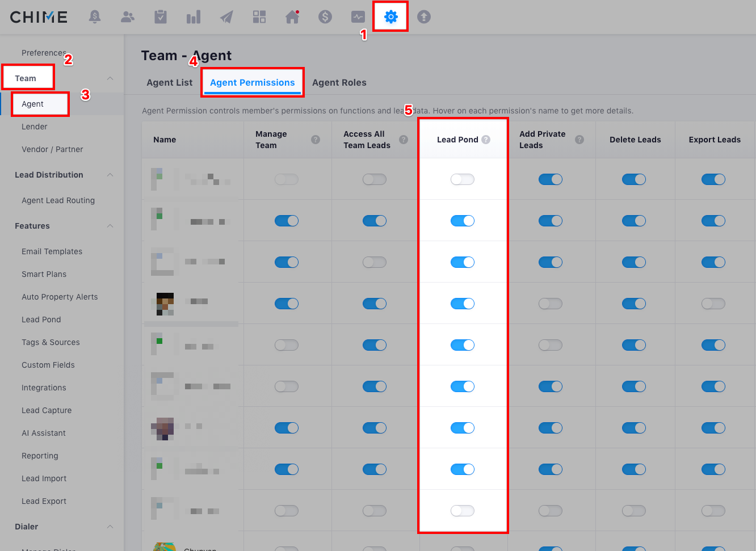Click help icon beside Lead Pond header
The image size is (756, 551).
[486, 140]
